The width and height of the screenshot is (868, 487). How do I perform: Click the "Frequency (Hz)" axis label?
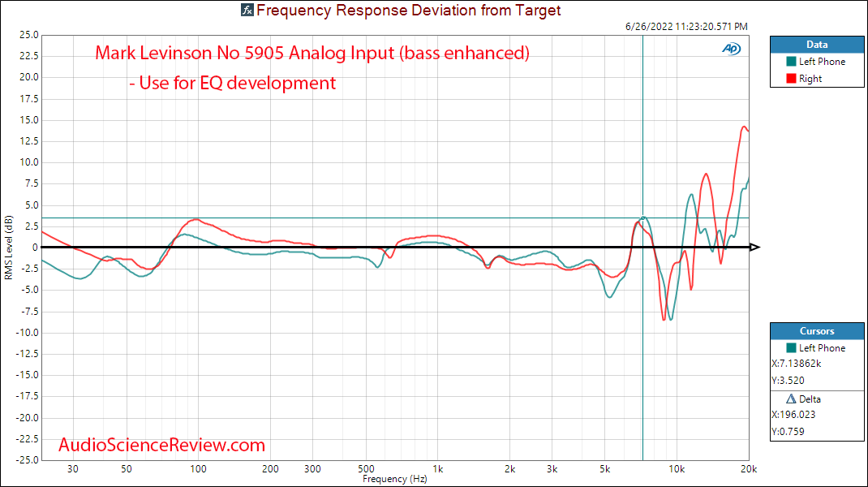395,479
